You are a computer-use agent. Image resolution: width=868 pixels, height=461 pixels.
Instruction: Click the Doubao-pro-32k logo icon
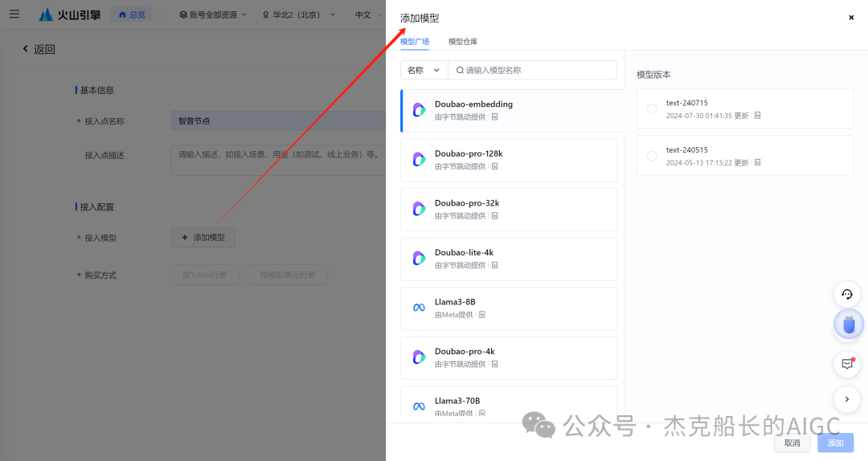point(419,209)
